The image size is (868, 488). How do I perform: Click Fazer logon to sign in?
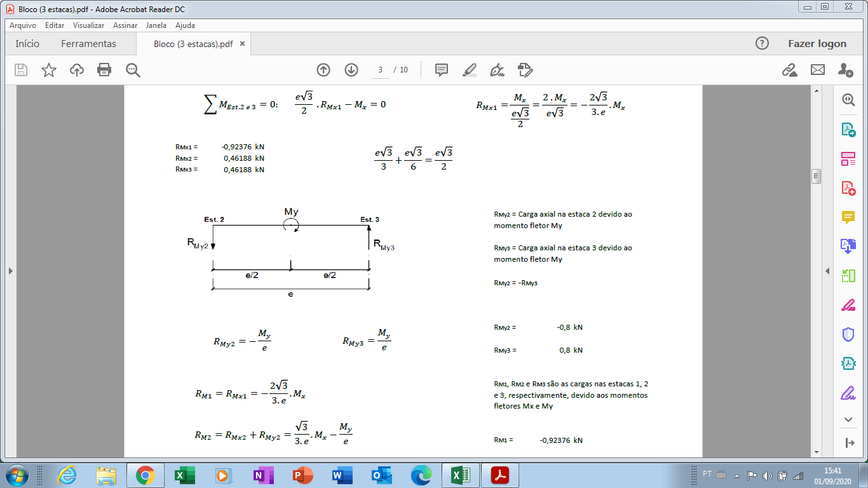(817, 44)
